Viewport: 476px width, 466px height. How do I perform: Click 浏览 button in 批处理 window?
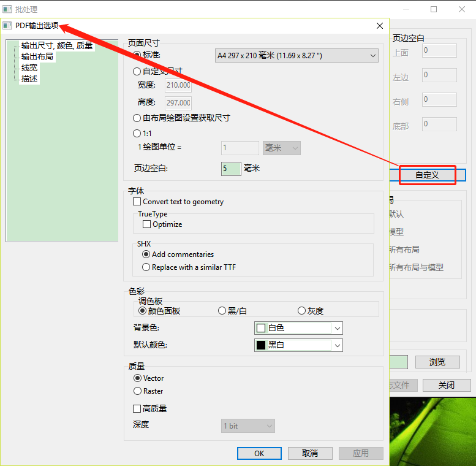click(x=437, y=362)
